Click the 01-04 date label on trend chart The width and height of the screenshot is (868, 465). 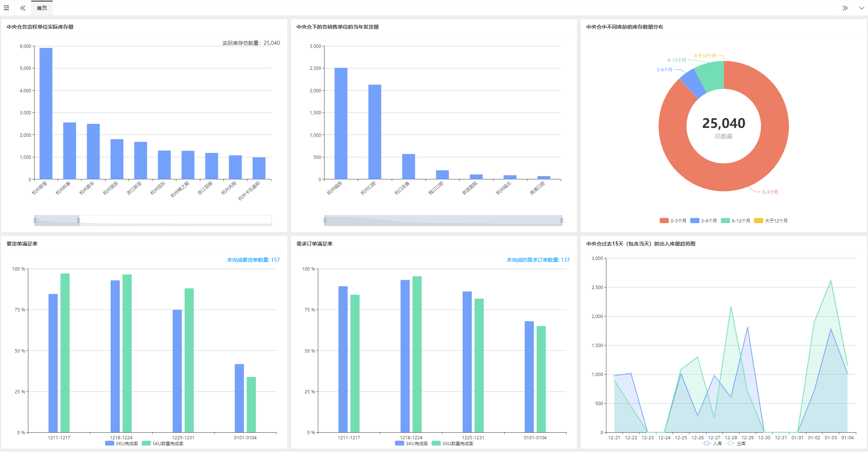tap(847, 437)
